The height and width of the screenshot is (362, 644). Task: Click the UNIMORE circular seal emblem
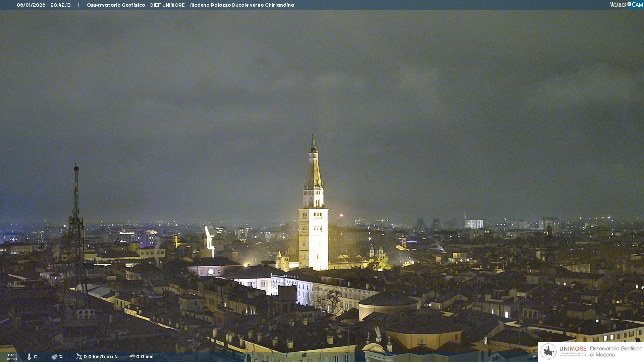click(548, 351)
